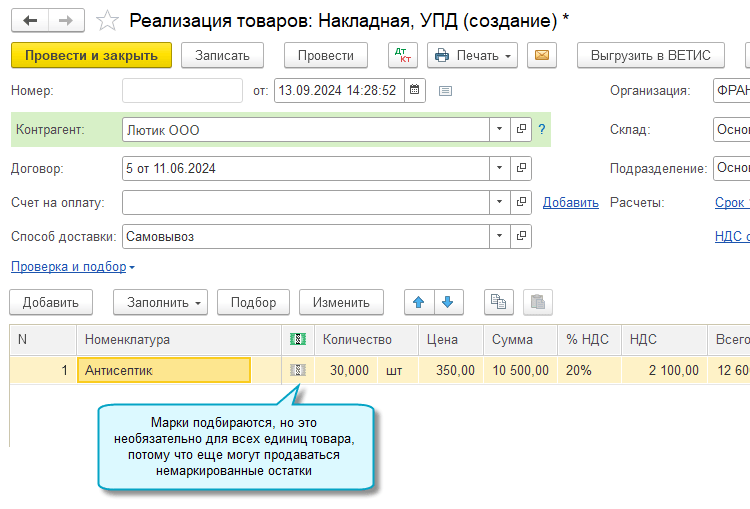Click the Организация field
Viewport: 750px width, 509px height.
731,90
